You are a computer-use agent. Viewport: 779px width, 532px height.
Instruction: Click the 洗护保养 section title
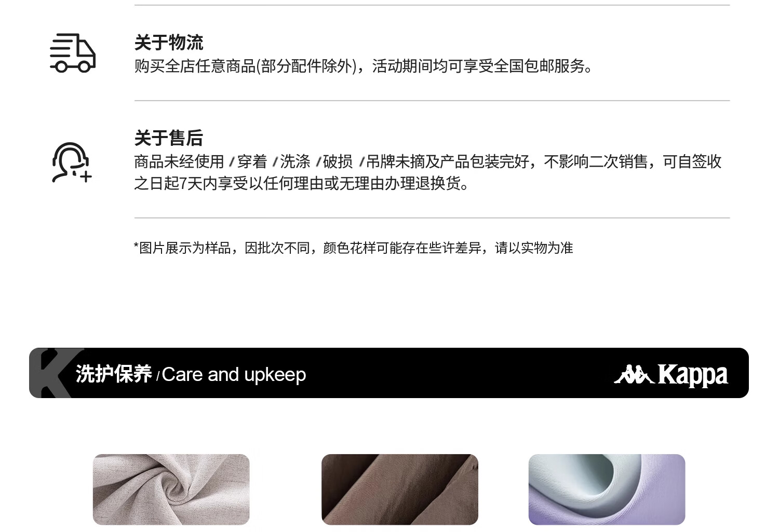pos(114,374)
